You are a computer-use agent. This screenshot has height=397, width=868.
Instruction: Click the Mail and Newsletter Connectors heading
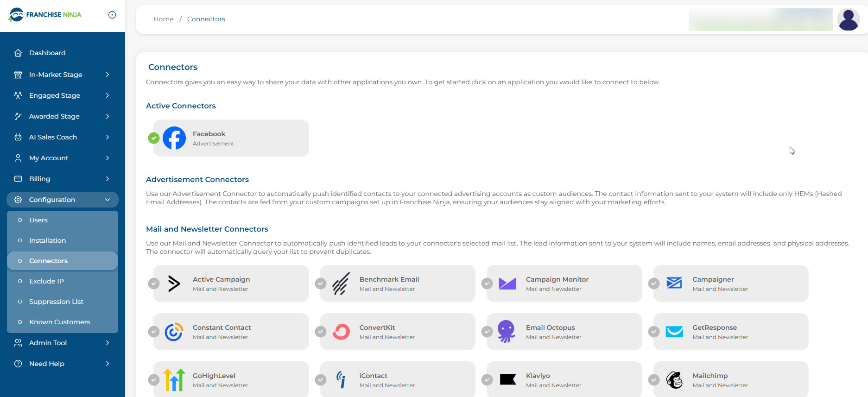[207, 229]
